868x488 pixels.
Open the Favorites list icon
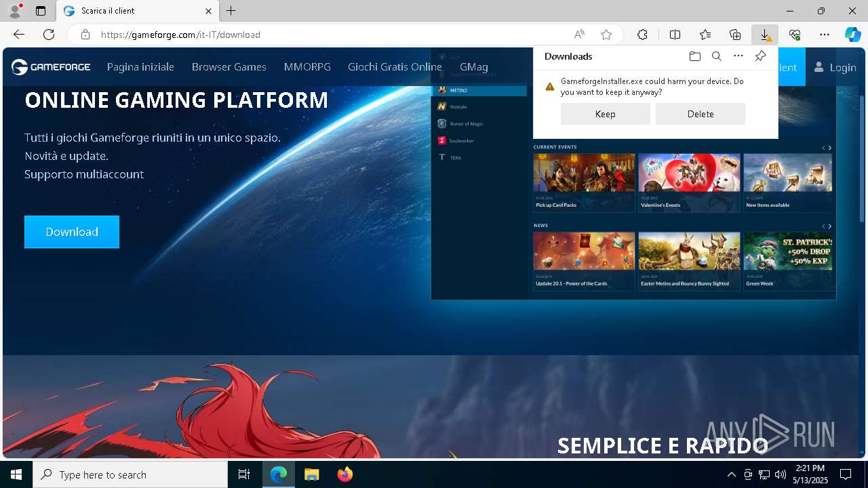coord(705,35)
